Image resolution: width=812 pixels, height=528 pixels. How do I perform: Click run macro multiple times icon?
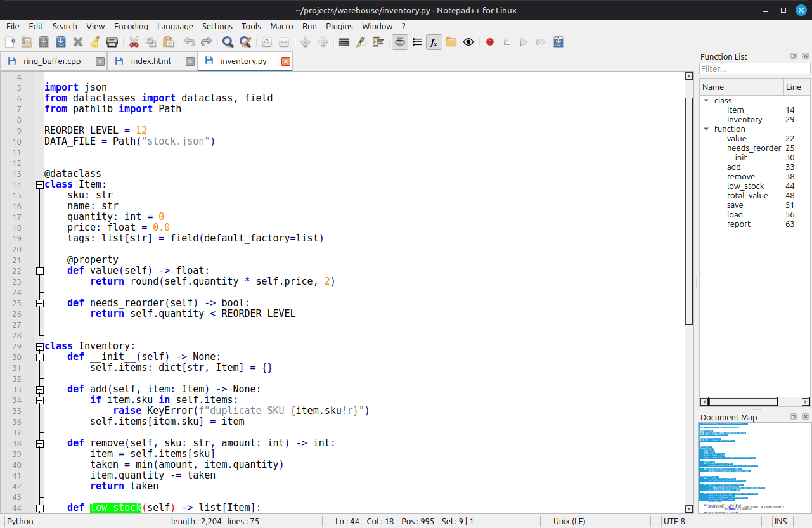(x=541, y=42)
